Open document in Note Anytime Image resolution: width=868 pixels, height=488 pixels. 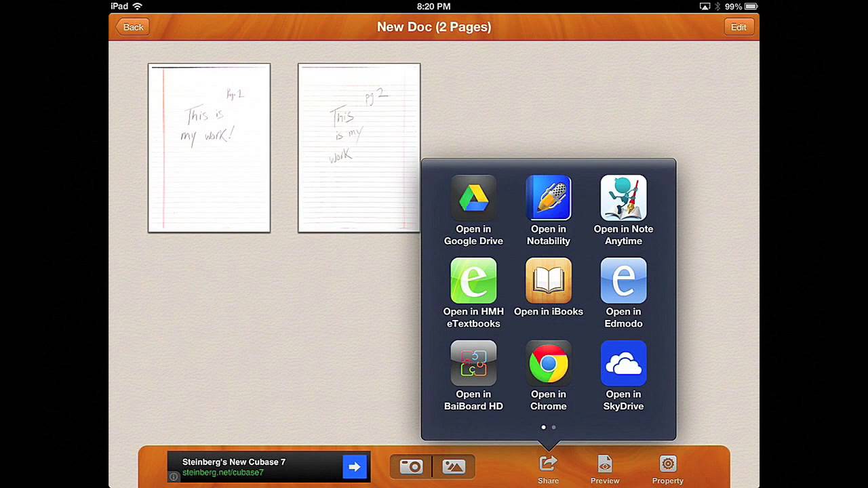(x=623, y=211)
